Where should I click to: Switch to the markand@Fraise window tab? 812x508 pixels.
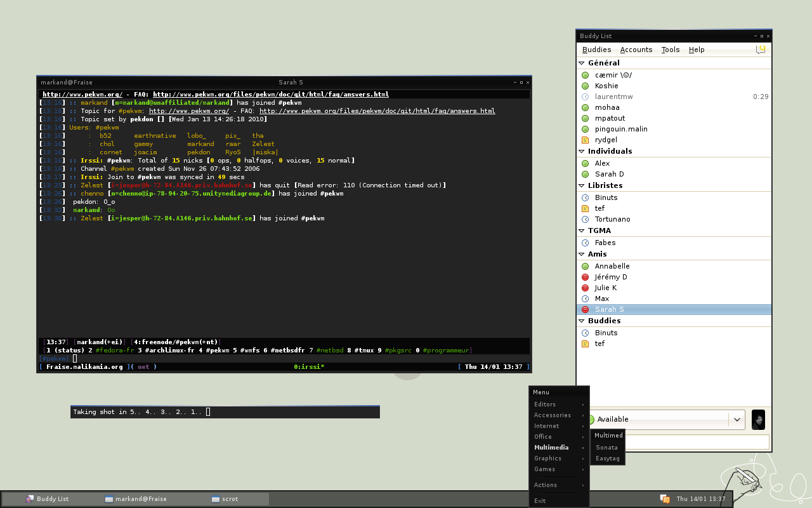tap(156, 82)
